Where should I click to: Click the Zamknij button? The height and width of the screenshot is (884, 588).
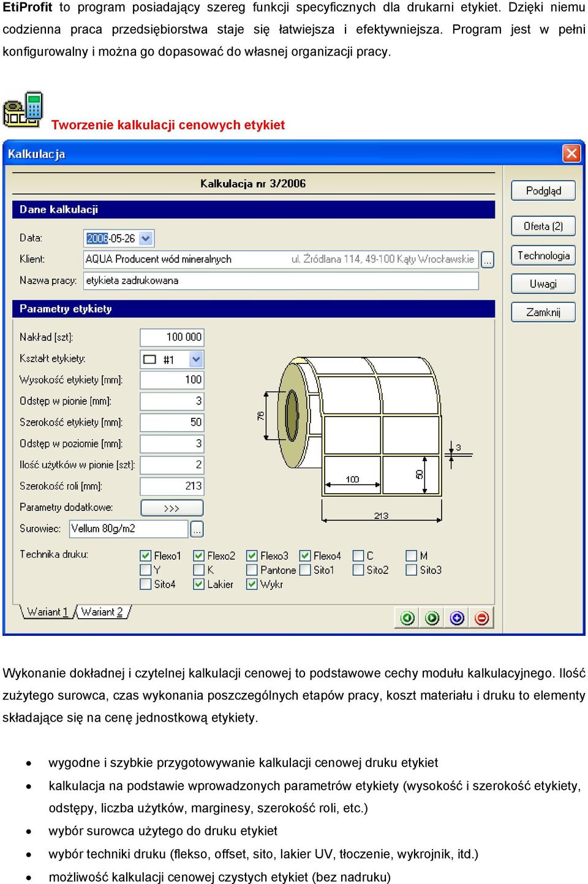pyautogui.click(x=543, y=312)
